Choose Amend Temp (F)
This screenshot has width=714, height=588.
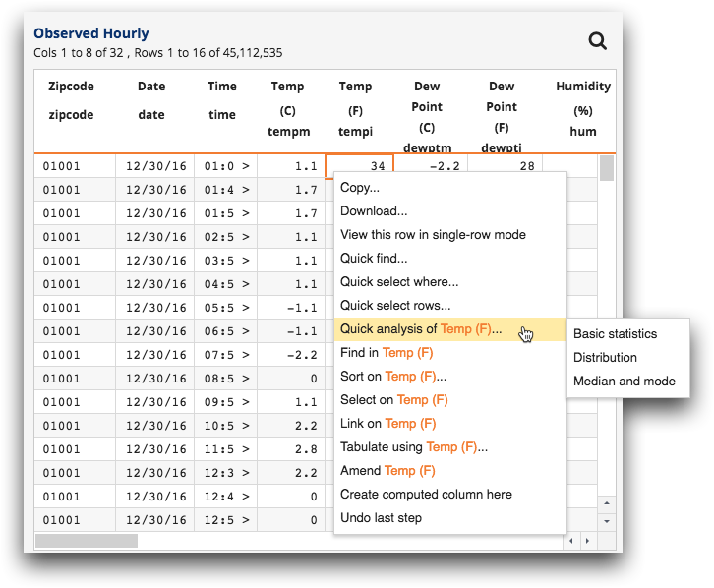(x=449, y=471)
